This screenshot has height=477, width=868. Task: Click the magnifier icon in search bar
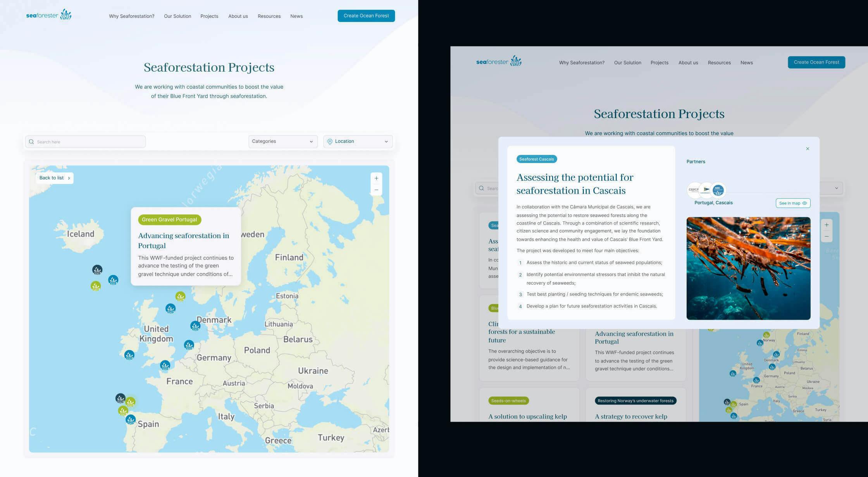[x=31, y=142]
